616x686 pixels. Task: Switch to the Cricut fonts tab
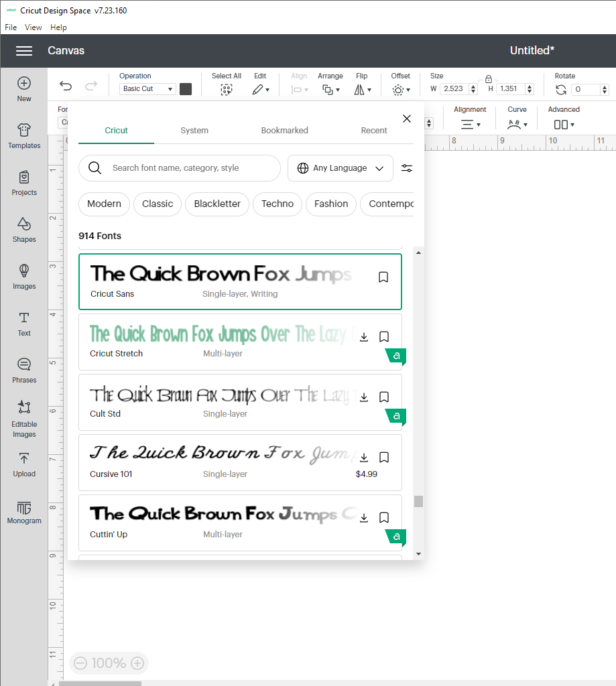[x=116, y=131]
